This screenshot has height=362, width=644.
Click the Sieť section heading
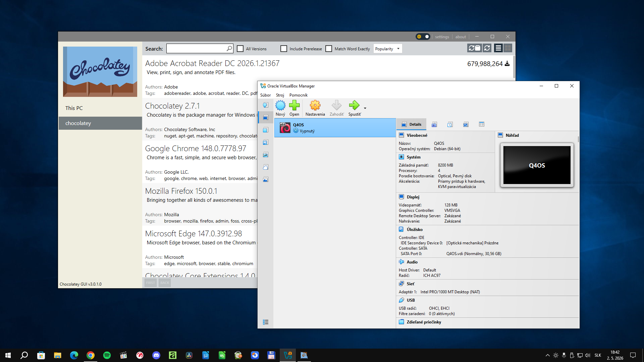click(411, 284)
